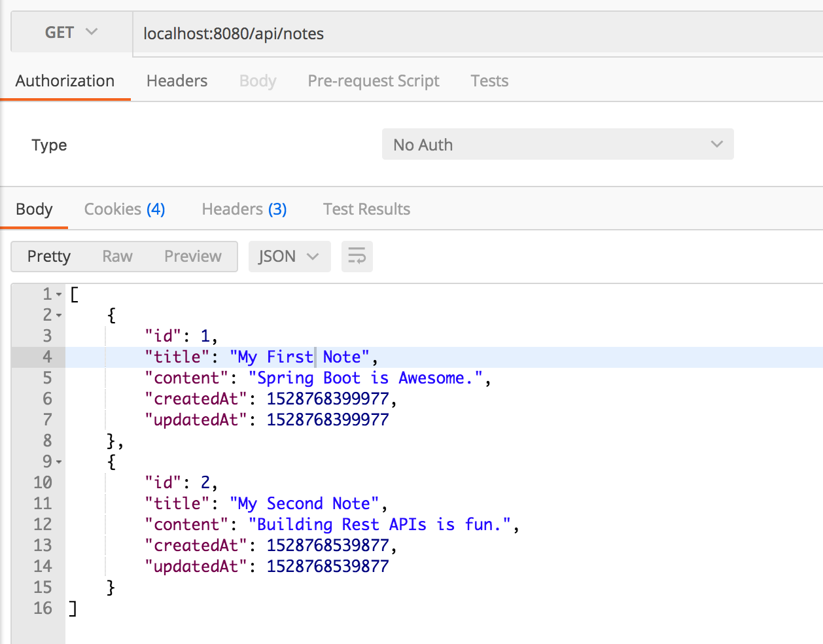Open the request Headers tab

[x=177, y=80]
